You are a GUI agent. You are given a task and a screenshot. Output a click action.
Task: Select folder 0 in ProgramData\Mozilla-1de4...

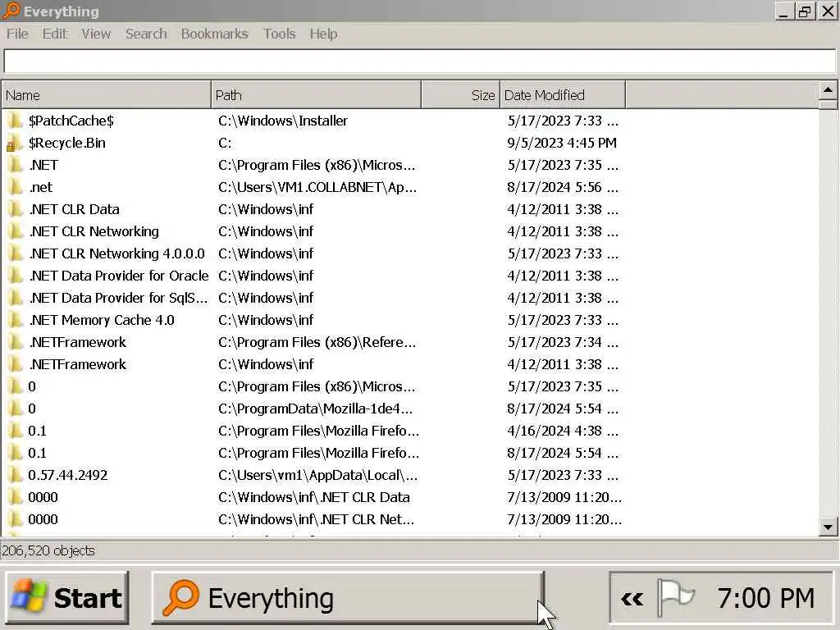32,409
